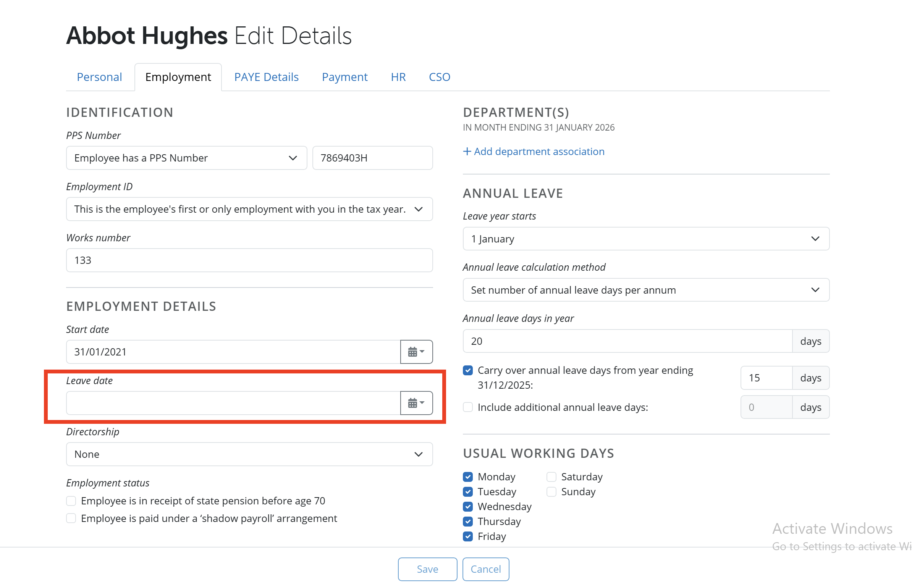The width and height of the screenshot is (912, 588).
Task: Switch to the PAYE Details tab
Action: (x=266, y=77)
